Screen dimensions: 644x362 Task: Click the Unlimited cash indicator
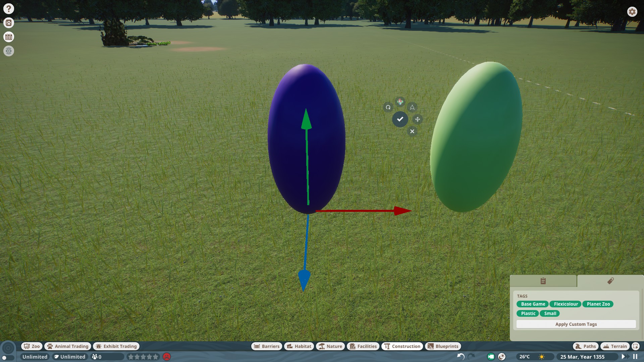[35, 357]
